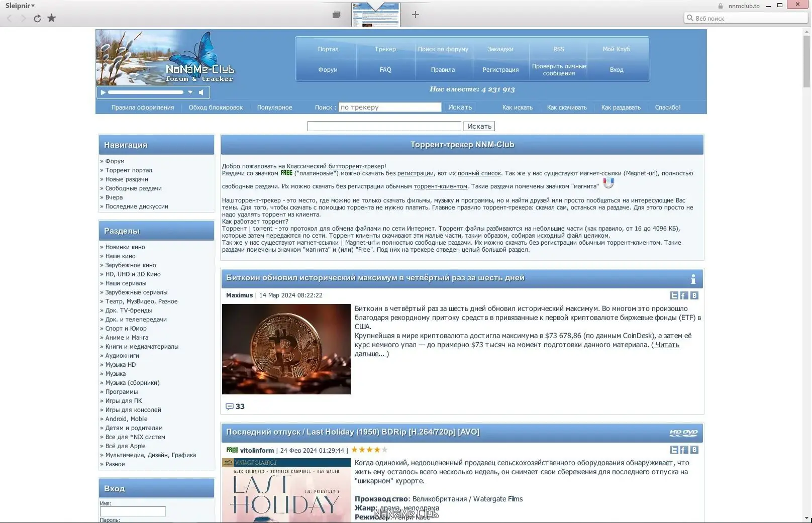Click the magnifier icon in web search box
The height and width of the screenshot is (523, 812).
(690, 18)
